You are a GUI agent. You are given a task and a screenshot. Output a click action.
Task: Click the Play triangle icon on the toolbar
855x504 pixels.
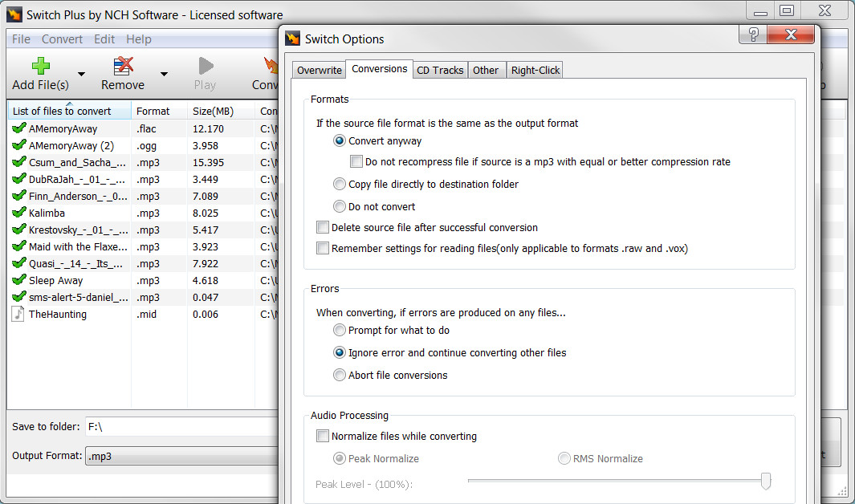[206, 66]
